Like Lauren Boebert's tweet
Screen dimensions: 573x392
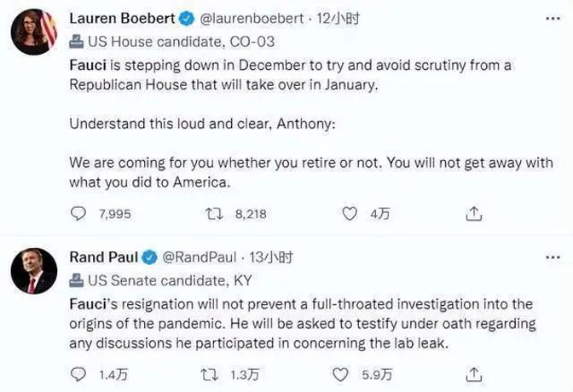click(349, 214)
